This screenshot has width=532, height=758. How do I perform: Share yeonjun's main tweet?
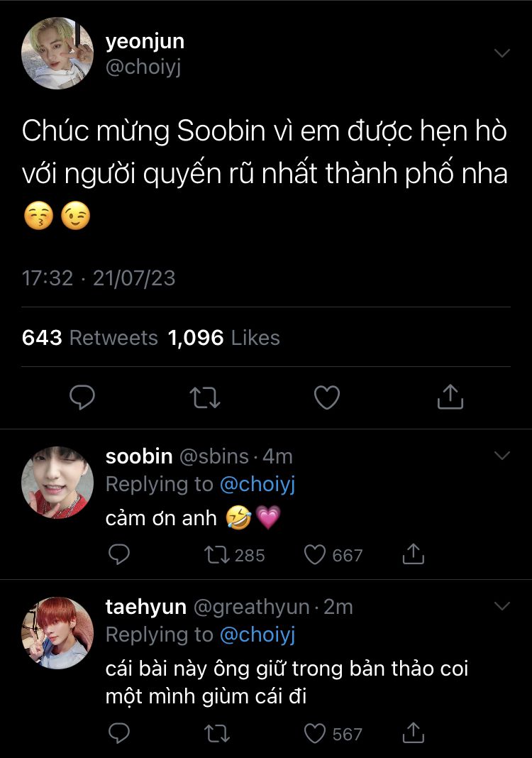pyautogui.click(x=450, y=397)
